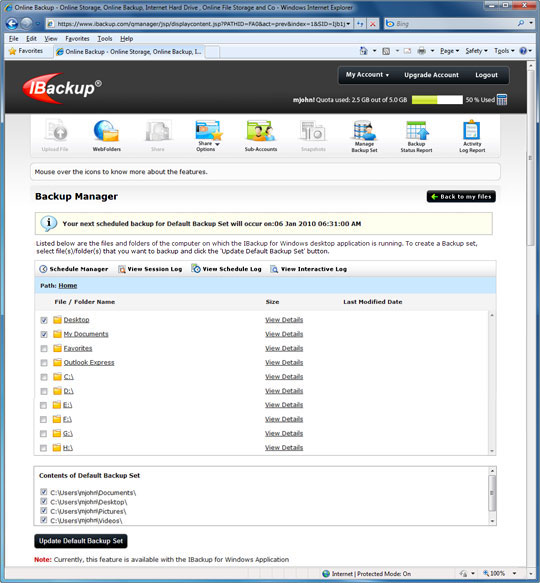Click the Help question mark icon
This screenshot has width=540, height=583.
click(x=523, y=51)
